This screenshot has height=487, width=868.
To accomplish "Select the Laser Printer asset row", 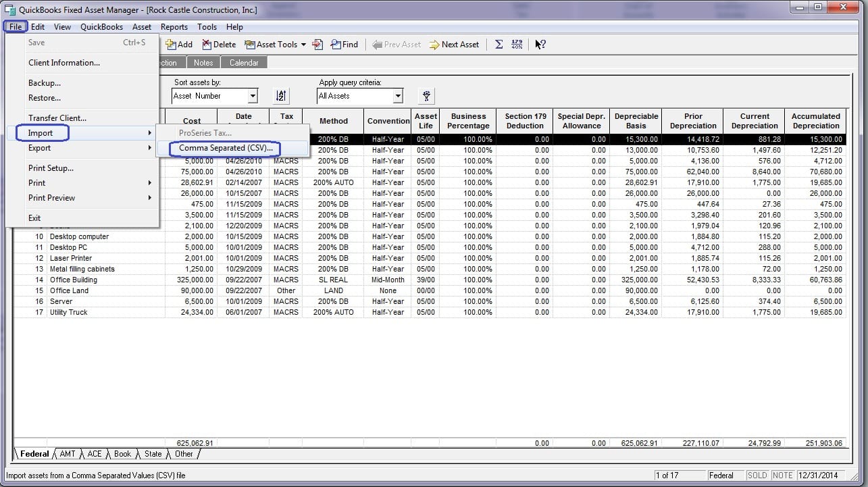I will coord(430,258).
